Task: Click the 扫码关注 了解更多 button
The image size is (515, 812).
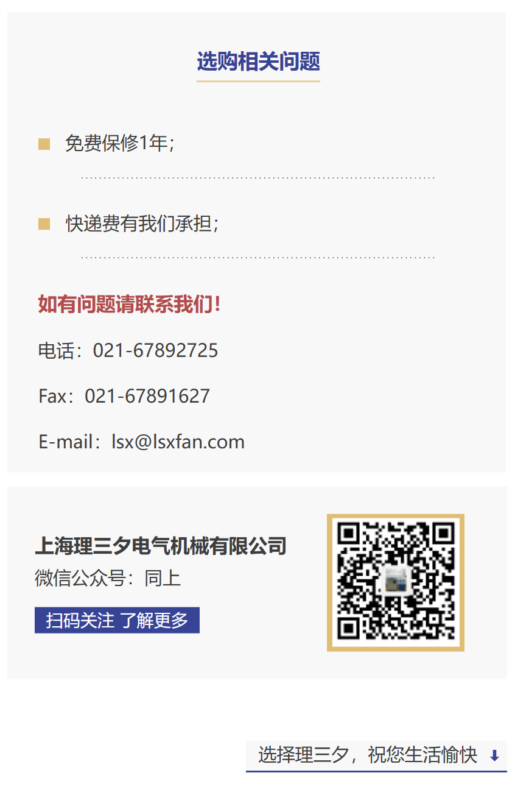Action: pyautogui.click(x=117, y=621)
